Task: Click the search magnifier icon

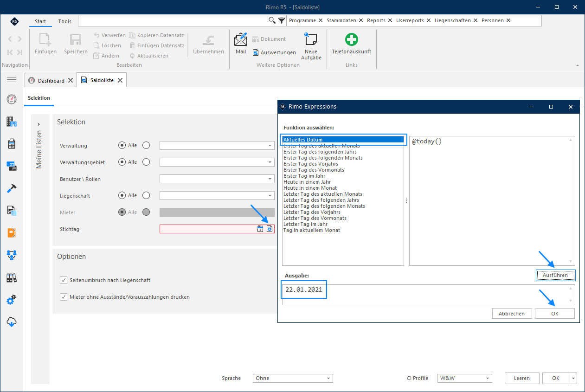Action: point(272,20)
